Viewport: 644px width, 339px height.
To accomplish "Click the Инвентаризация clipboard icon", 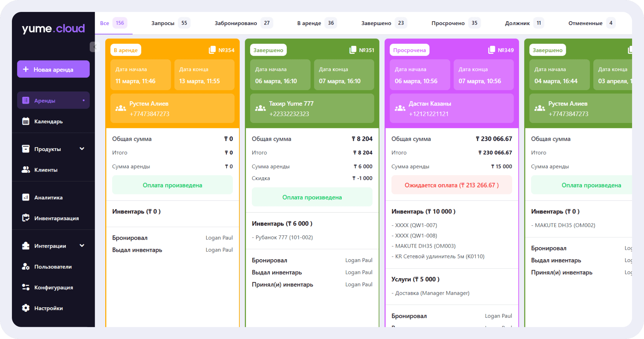I will coord(26,218).
